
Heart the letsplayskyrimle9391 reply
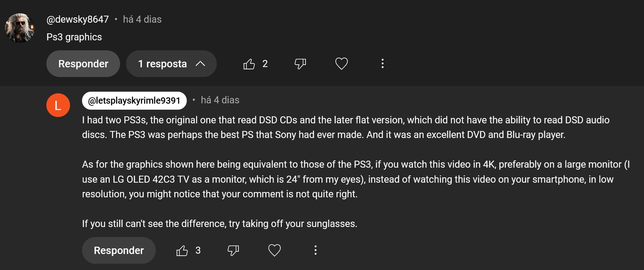pos(274,250)
